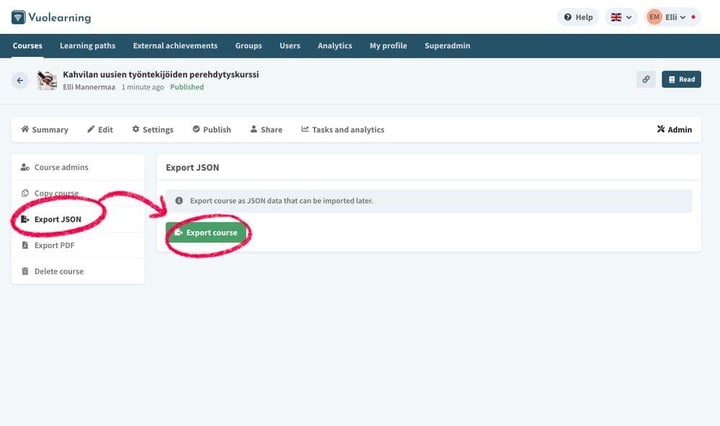Go to the Courses tab
Viewport: 720px width, 426px height.
click(x=28, y=45)
